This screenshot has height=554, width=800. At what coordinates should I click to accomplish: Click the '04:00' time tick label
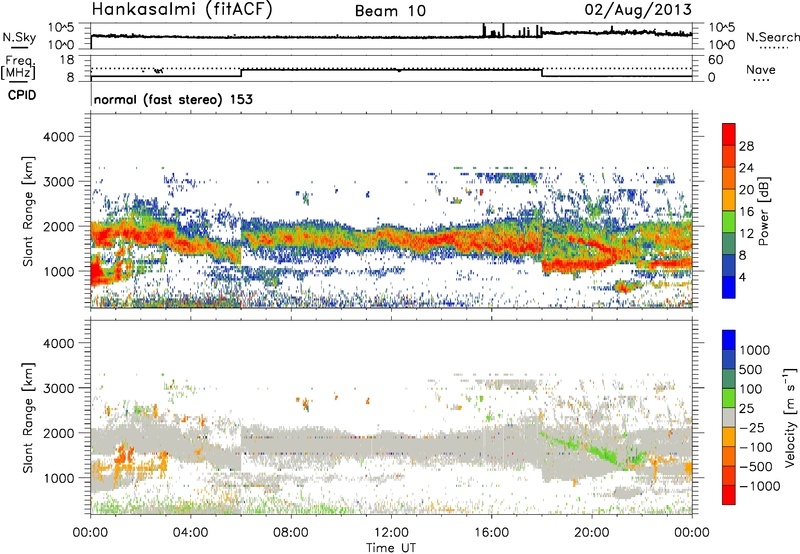(x=190, y=533)
